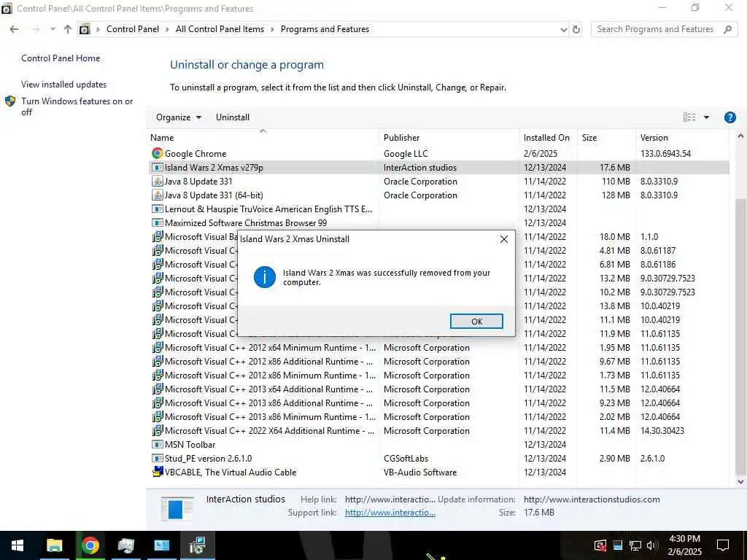Close the Island Wars 2 Xmas Uninstall dialog
The height and width of the screenshot is (560, 747).
coord(503,239)
